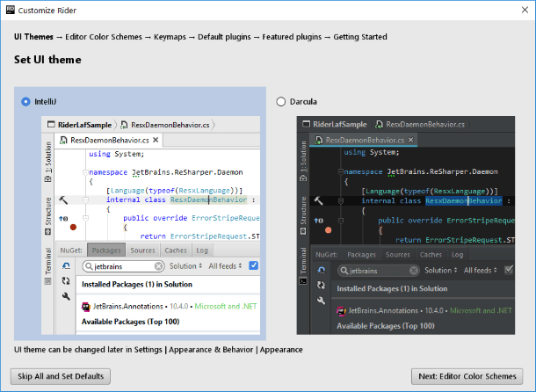Click the red breakpoint dot in IntelliJ preview
This screenshot has width=536, height=392.
coord(73,227)
